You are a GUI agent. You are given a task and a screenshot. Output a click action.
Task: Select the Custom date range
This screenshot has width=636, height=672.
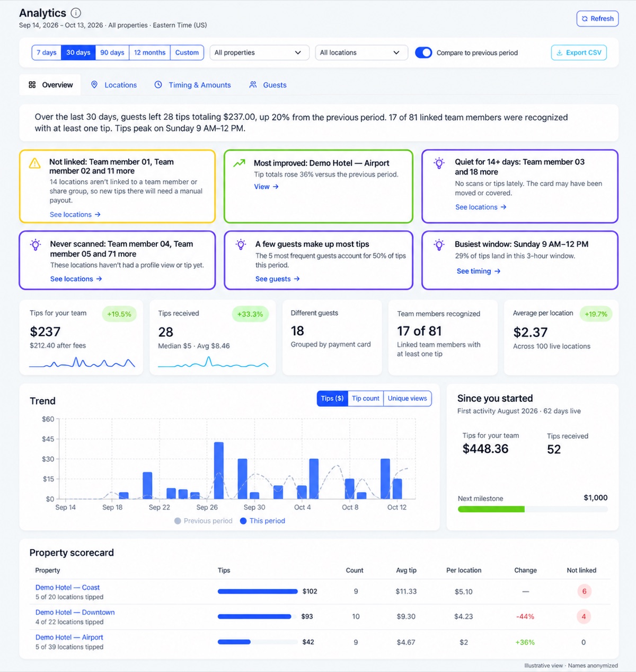pyautogui.click(x=187, y=53)
